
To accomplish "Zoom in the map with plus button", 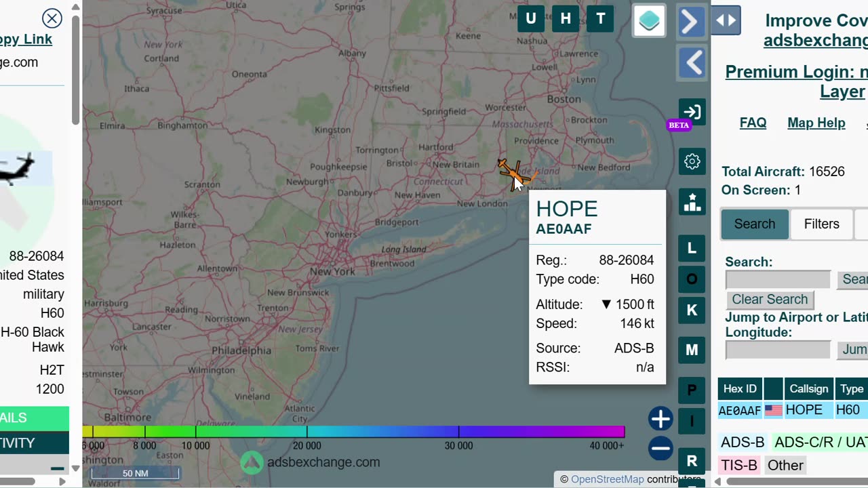I will (x=660, y=419).
